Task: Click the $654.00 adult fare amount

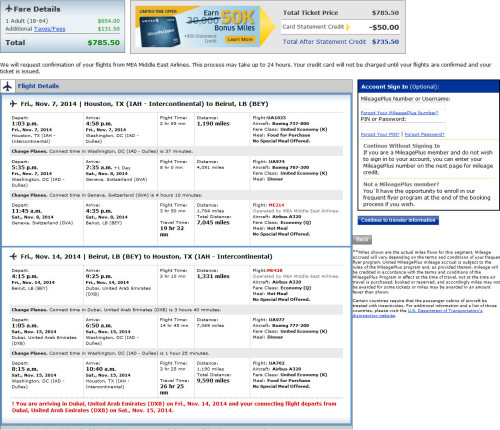Action: click(109, 21)
